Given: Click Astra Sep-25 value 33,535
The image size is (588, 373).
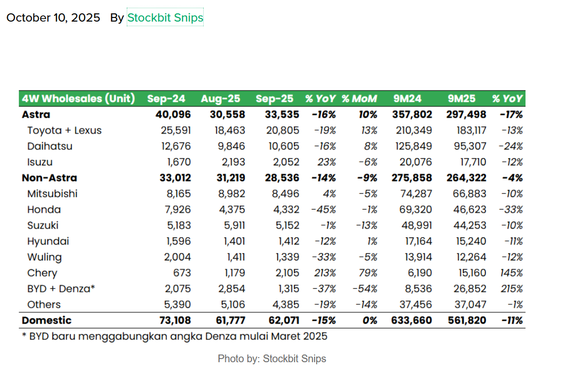Looking at the screenshot, I should pos(282,115).
